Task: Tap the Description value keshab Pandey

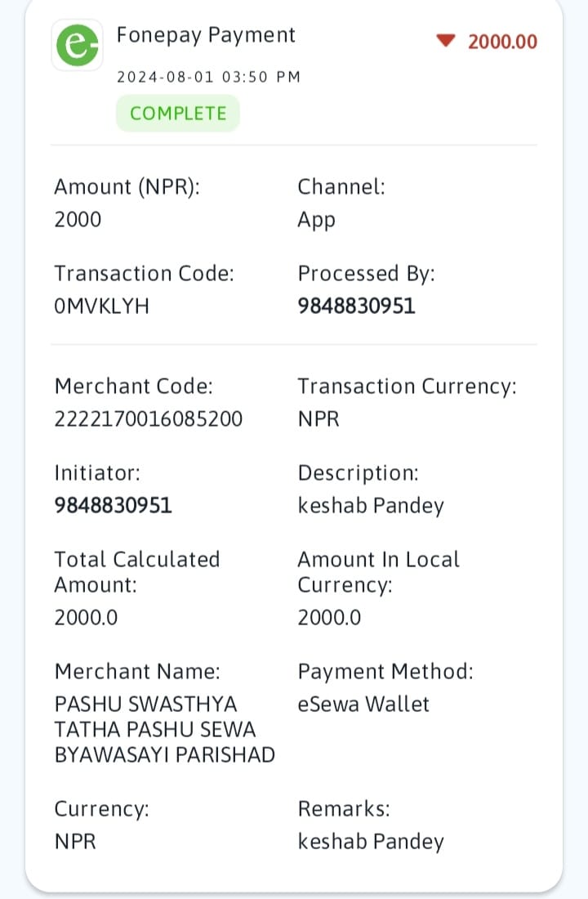Action: 371,506
